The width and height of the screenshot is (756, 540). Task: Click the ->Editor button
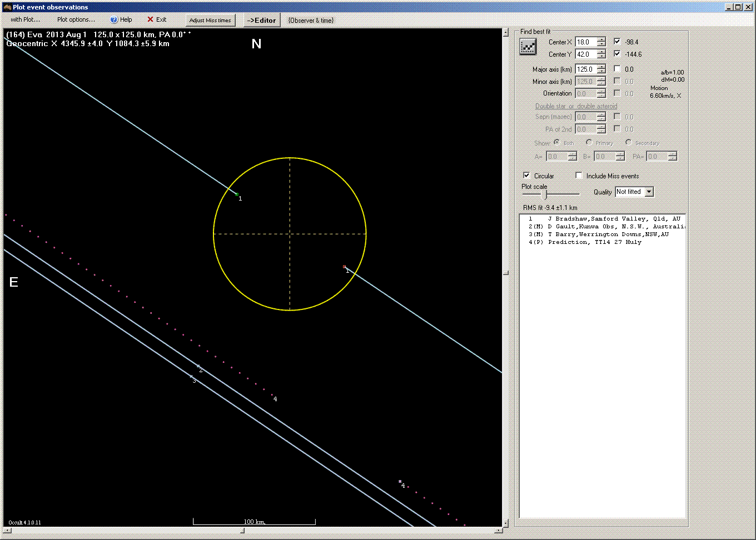pos(261,20)
